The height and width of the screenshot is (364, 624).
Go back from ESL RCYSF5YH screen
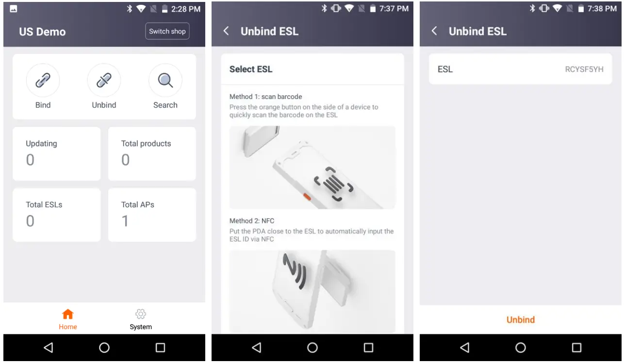[x=434, y=31]
